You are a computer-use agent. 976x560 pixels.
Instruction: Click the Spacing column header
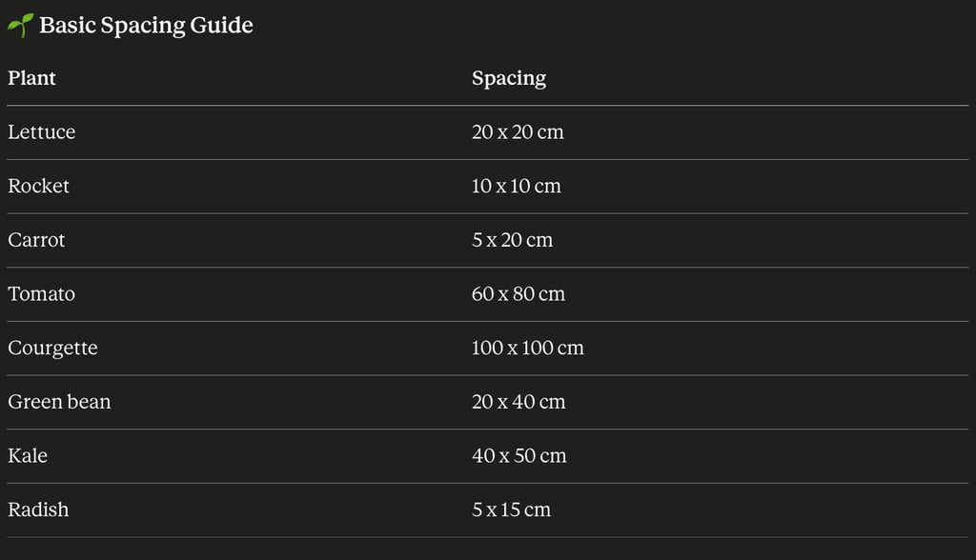(509, 78)
